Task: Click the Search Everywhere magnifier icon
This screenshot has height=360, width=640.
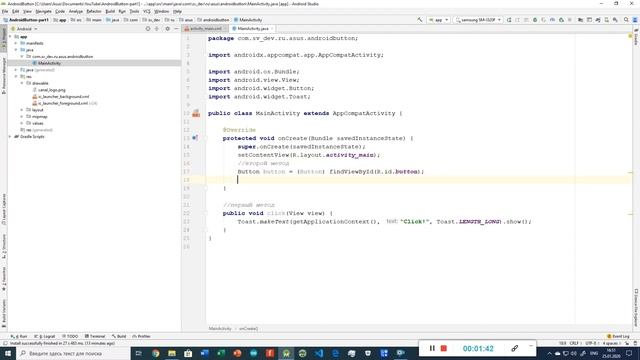Action: point(626,20)
